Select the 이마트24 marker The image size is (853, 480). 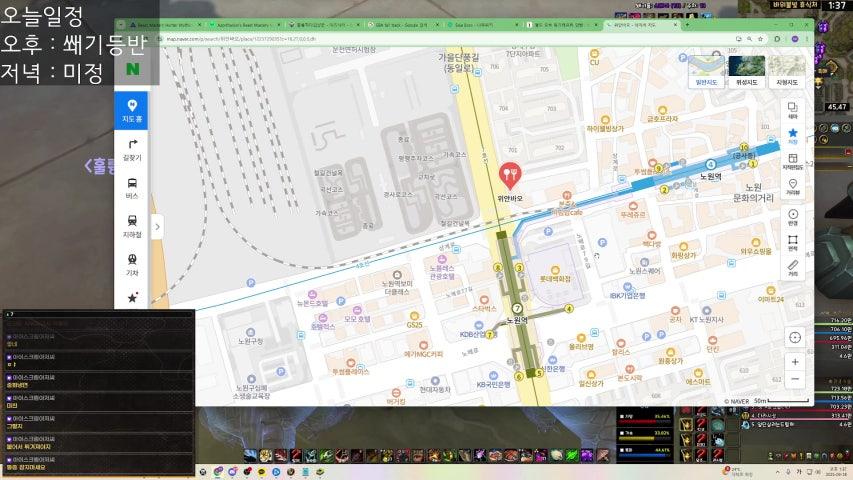point(770,294)
